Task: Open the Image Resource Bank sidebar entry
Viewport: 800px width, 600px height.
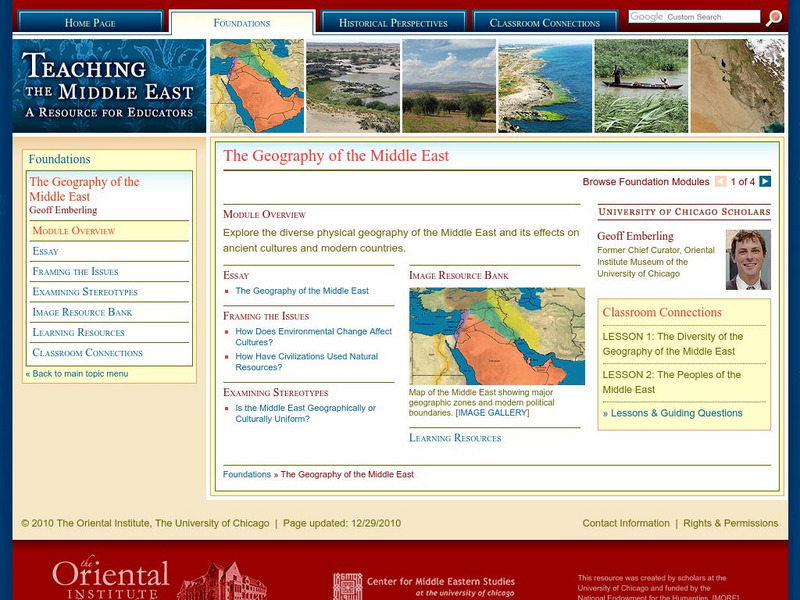Action: tap(82, 312)
